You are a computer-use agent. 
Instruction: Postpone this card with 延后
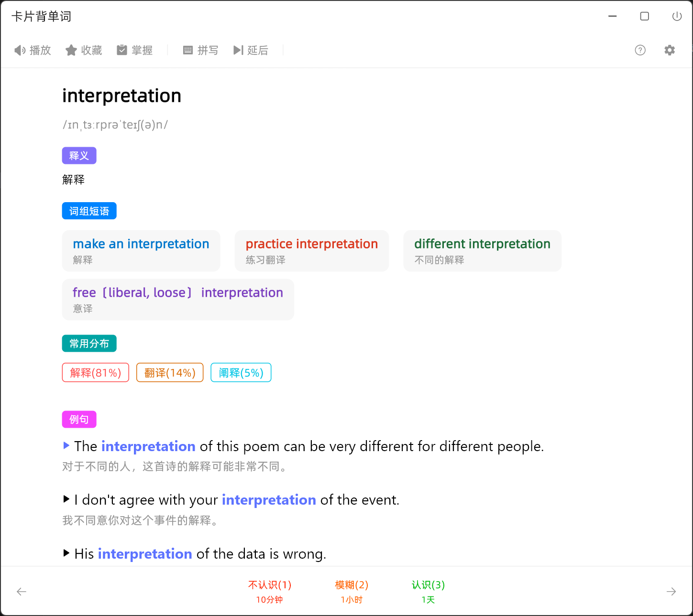[251, 50]
